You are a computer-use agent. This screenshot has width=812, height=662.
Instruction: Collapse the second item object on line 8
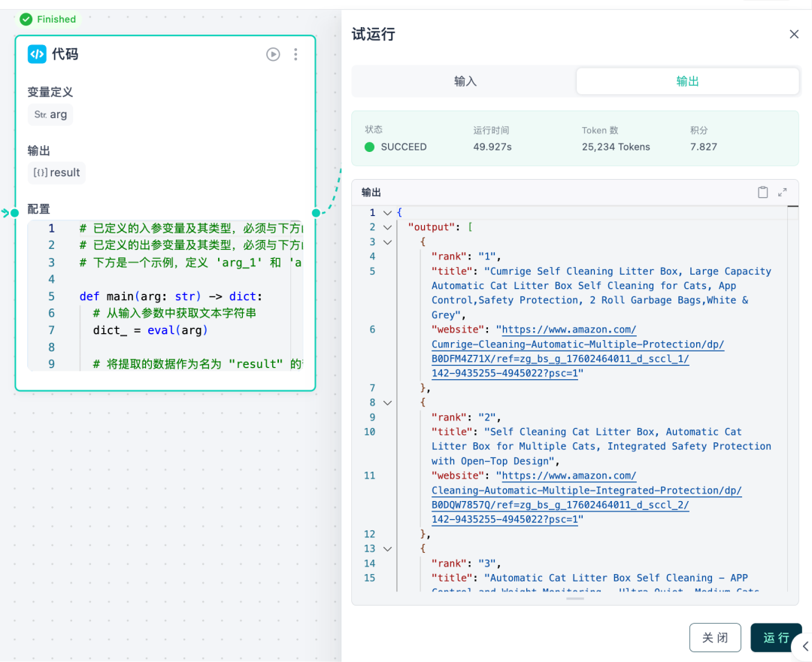pyautogui.click(x=387, y=402)
